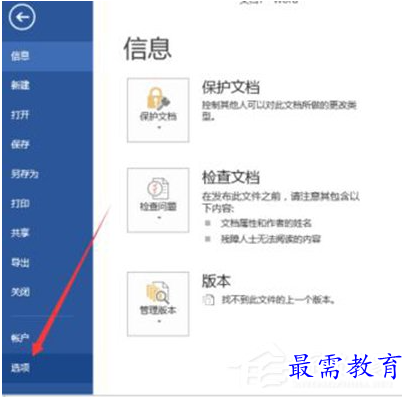This screenshot has width=410, height=398.
Task: Click the 保护文档 section heading
Action: tap(231, 87)
